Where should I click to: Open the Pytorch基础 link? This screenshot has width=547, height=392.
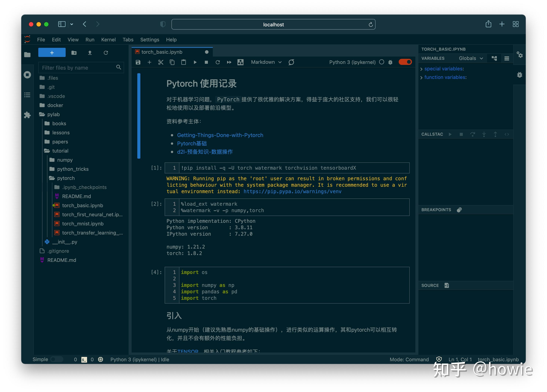[192, 143]
